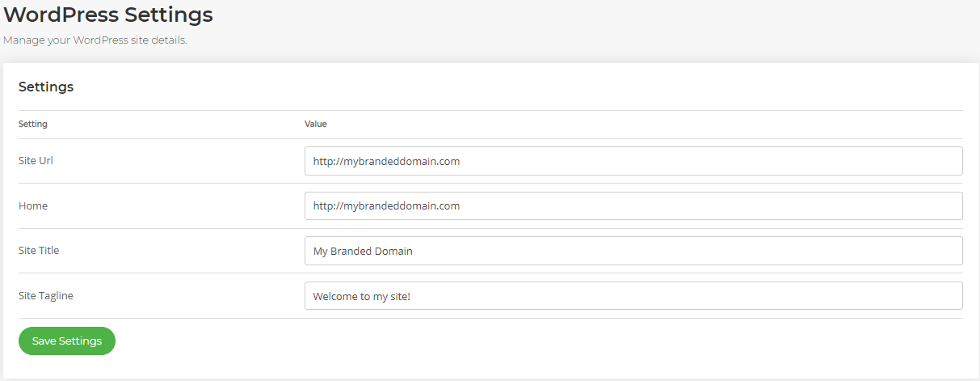Click the Site Tagline row label
The height and width of the screenshot is (381, 980).
point(46,296)
